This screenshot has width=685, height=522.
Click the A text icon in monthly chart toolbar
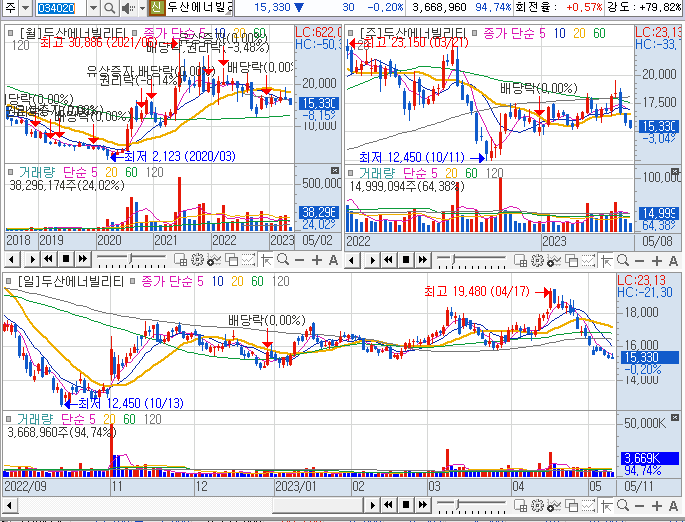[333, 260]
